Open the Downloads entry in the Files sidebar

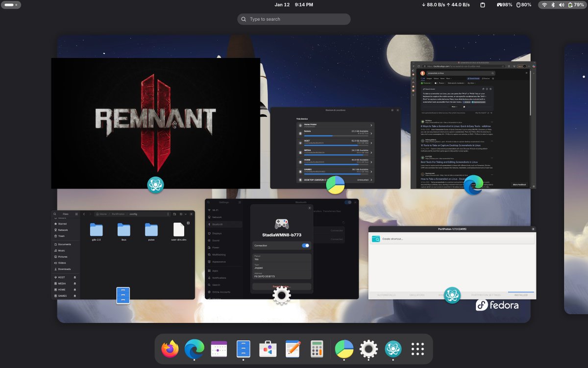pyautogui.click(x=64, y=269)
